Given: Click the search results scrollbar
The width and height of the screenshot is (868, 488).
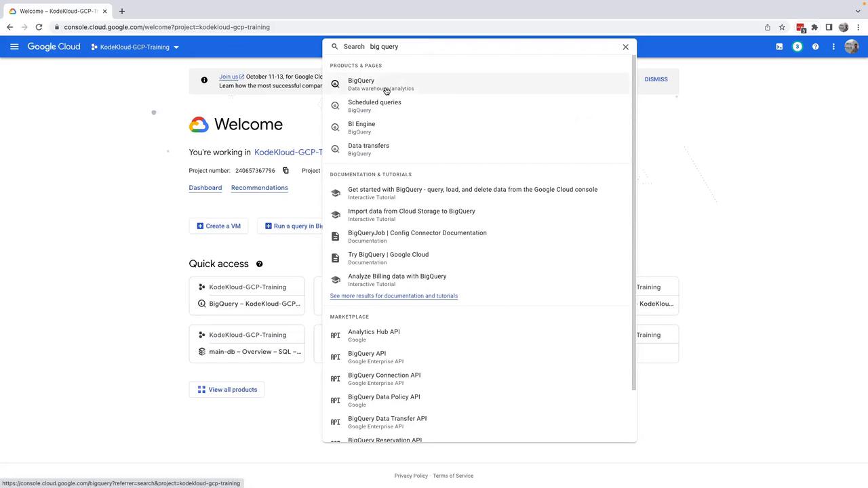Looking at the screenshot, I should (634, 223).
